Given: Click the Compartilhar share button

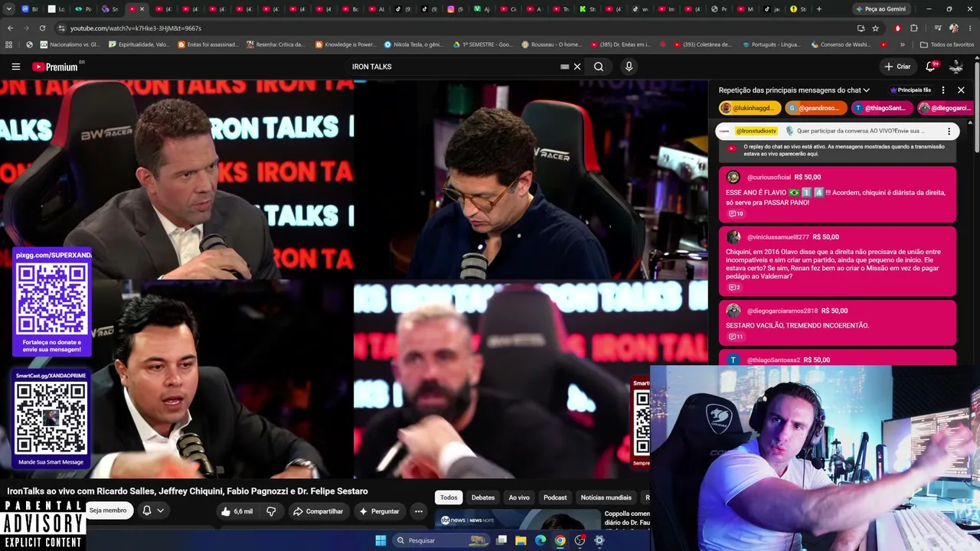Looking at the screenshot, I should (x=318, y=511).
